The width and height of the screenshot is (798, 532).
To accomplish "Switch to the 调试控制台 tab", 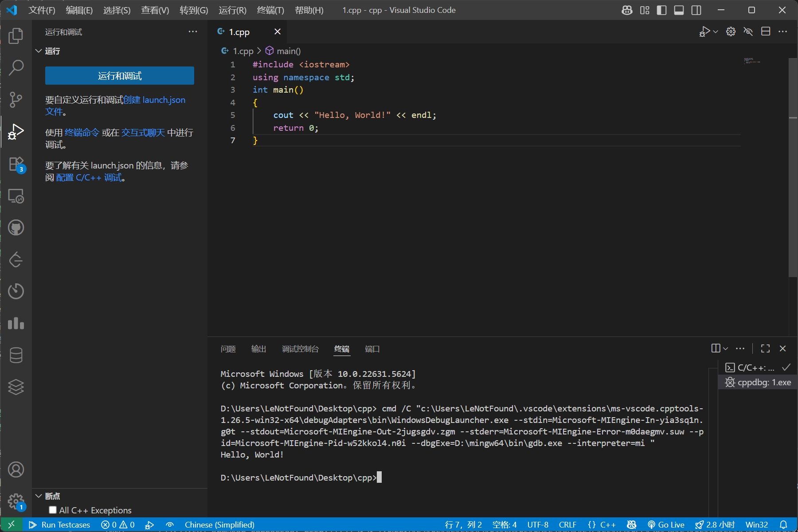I will [300, 349].
